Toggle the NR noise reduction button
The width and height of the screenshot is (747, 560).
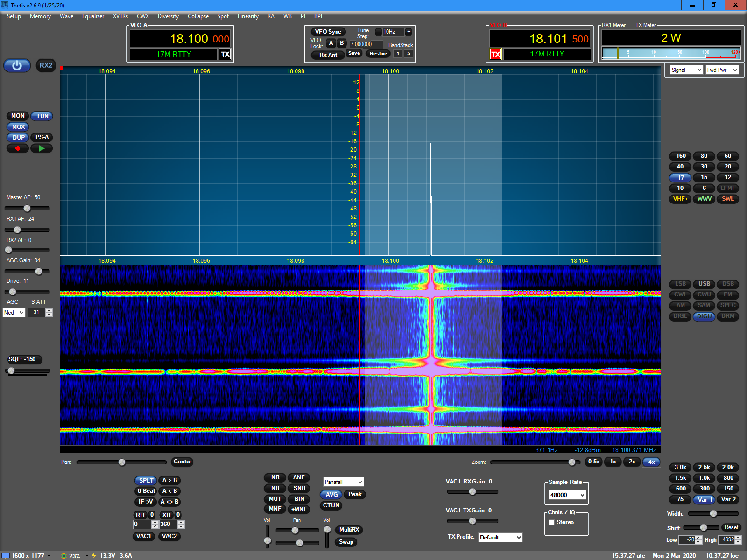click(x=275, y=477)
